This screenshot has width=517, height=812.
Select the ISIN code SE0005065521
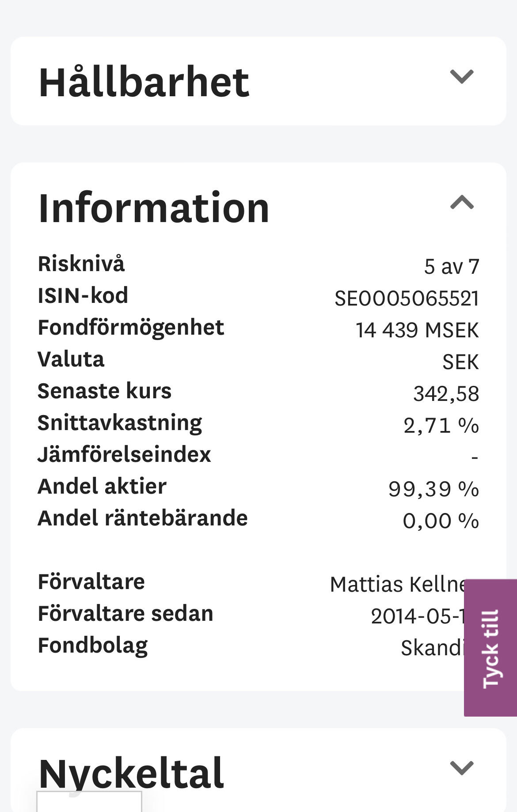click(407, 298)
